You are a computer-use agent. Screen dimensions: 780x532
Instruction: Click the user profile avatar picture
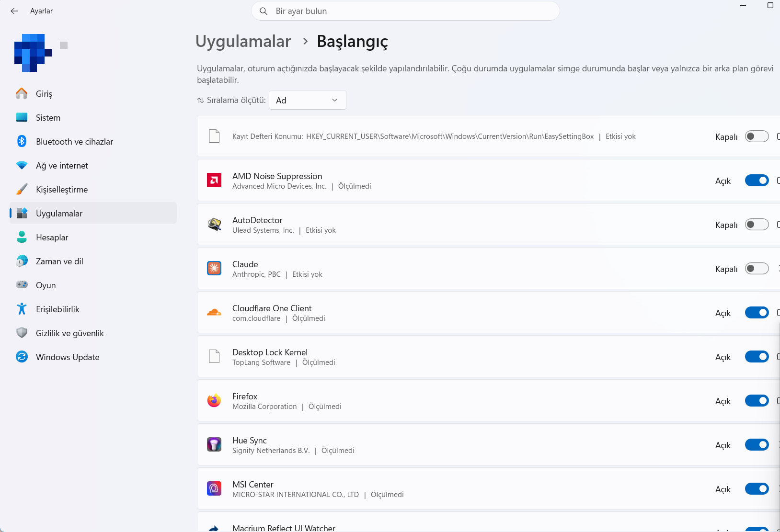tap(33, 53)
